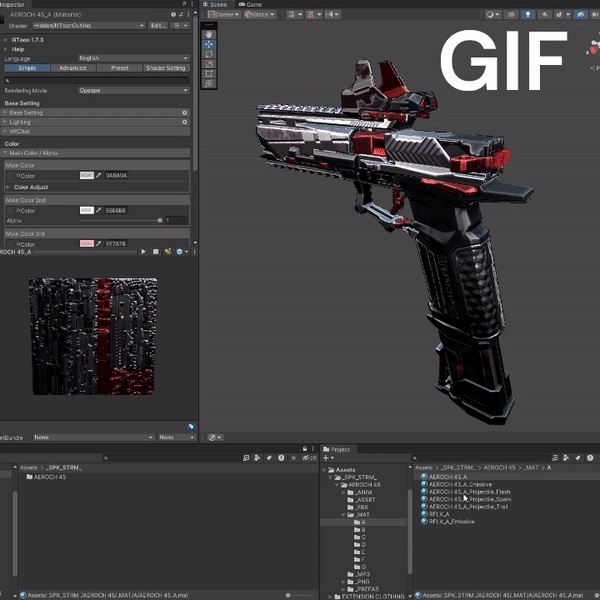Click the plus create asset button

coord(328,458)
